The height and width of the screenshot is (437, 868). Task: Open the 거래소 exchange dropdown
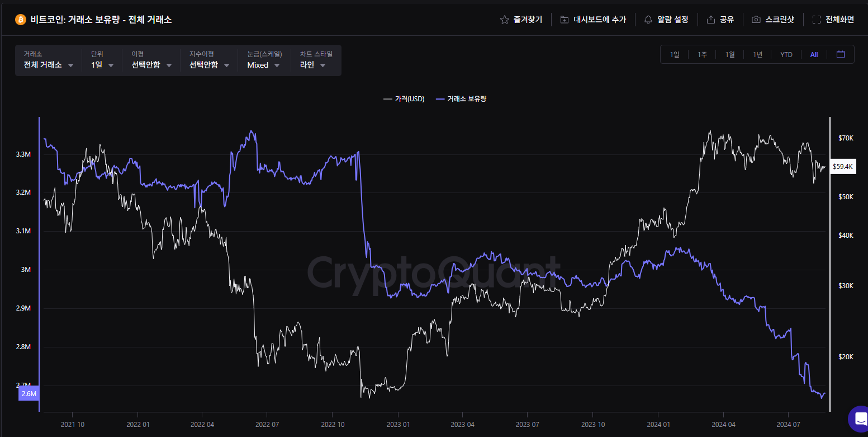49,60
